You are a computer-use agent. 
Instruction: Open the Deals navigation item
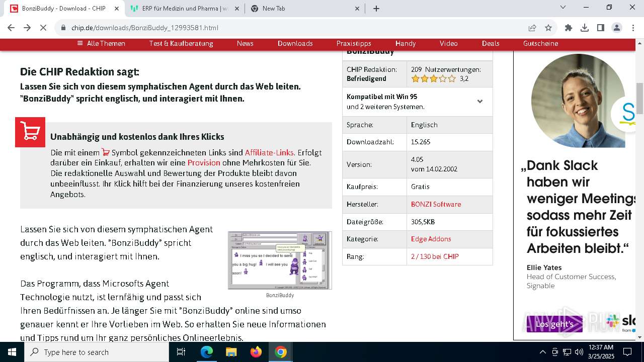click(x=491, y=43)
